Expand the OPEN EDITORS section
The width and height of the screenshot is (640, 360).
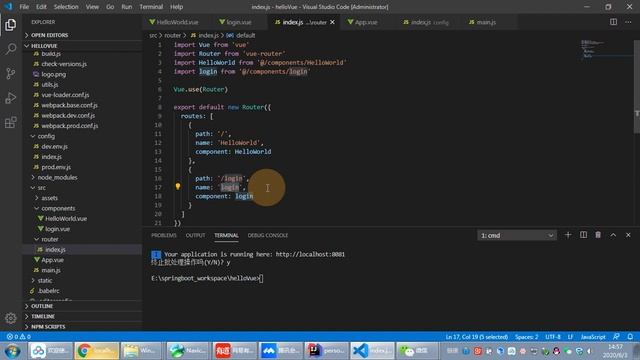[x=82, y=35]
